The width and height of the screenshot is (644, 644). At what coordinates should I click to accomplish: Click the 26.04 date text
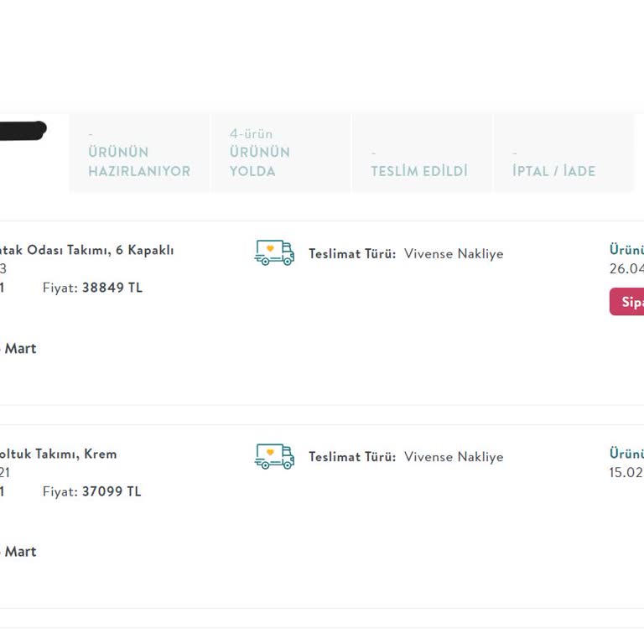pyautogui.click(x=626, y=268)
